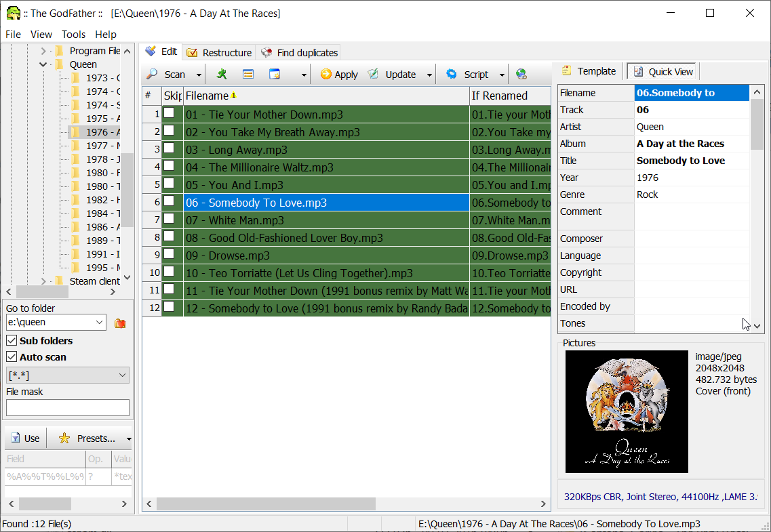
Task: Click the Update button
Action: 393,74
